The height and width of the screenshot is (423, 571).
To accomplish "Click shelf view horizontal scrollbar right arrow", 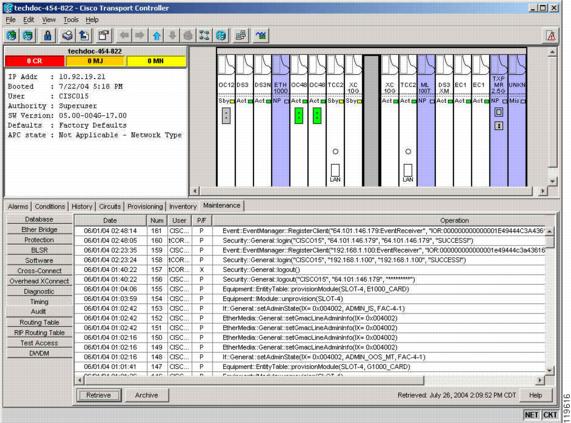I will (543, 191).
